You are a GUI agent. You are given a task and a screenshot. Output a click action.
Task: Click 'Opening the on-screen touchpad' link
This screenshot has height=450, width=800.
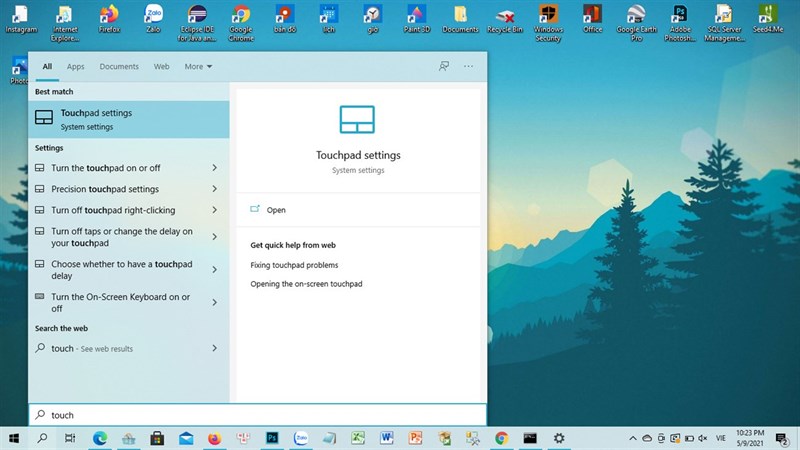click(306, 284)
